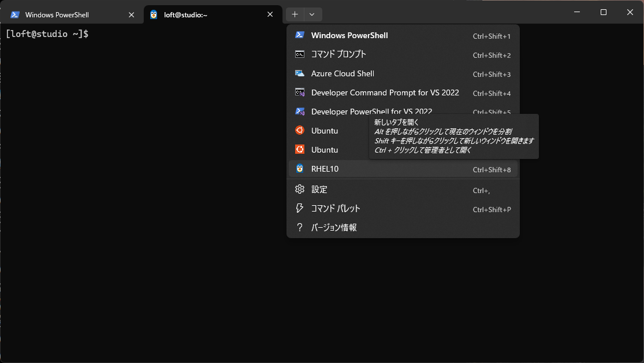Close the Windows PowerShell tab
The height and width of the screenshot is (363, 644).
(132, 15)
